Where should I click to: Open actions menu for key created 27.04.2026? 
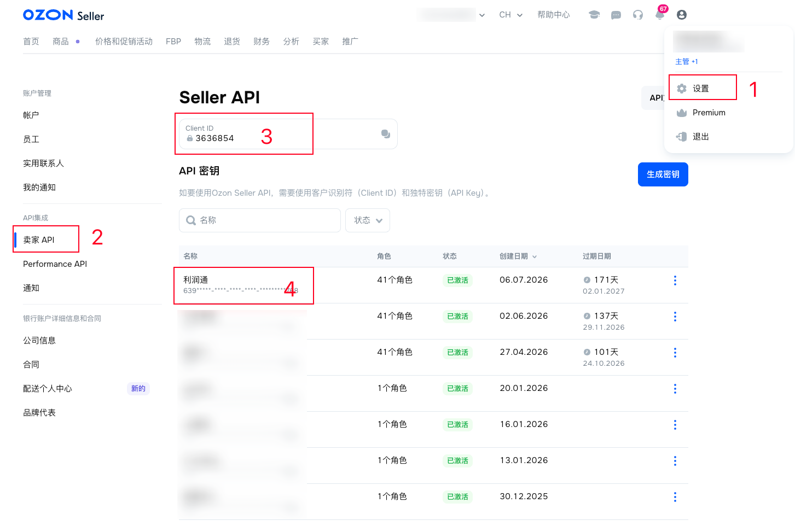[x=675, y=353]
